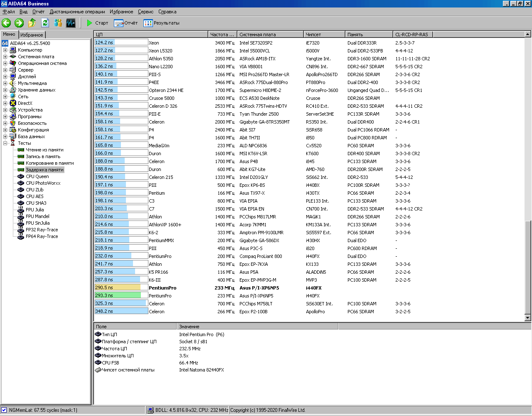Select CPU Queen benchmark in tree
The height and width of the screenshot is (416, 532).
[x=37, y=176]
